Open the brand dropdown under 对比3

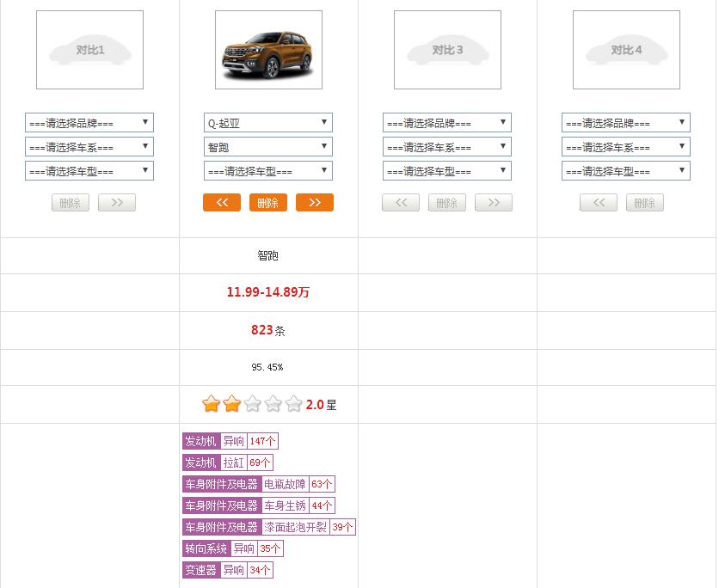pyautogui.click(x=447, y=123)
